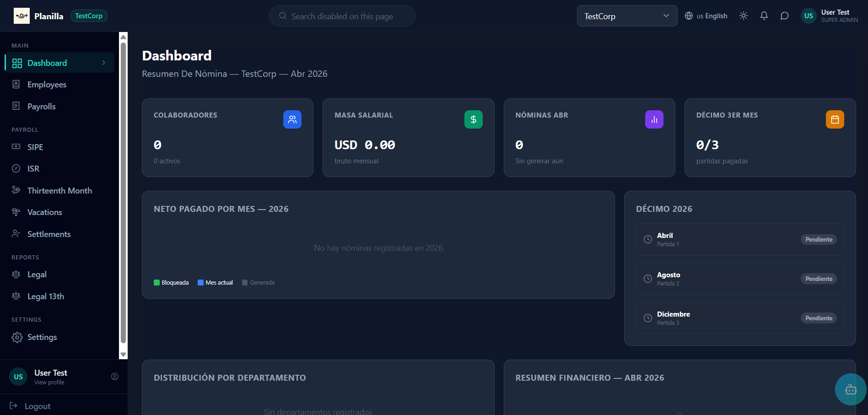Open the chat messages icon

[x=784, y=16]
